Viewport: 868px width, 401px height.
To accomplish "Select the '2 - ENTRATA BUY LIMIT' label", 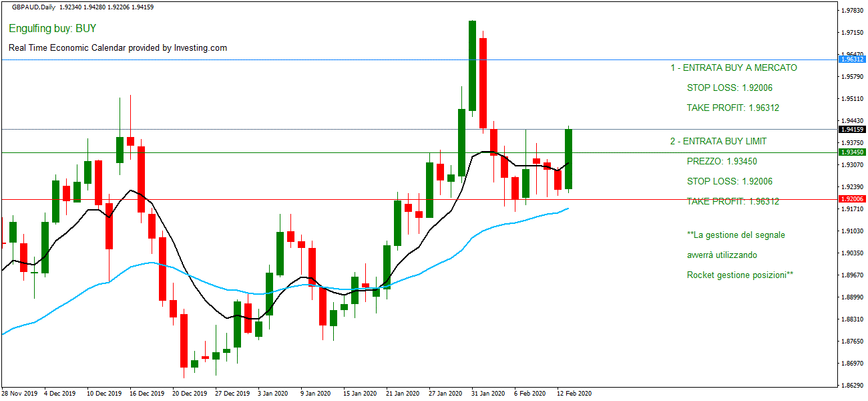I will pyautogui.click(x=718, y=141).
